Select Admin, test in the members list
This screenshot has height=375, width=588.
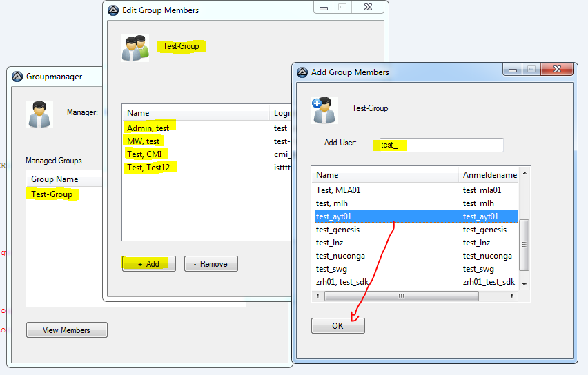(x=148, y=128)
